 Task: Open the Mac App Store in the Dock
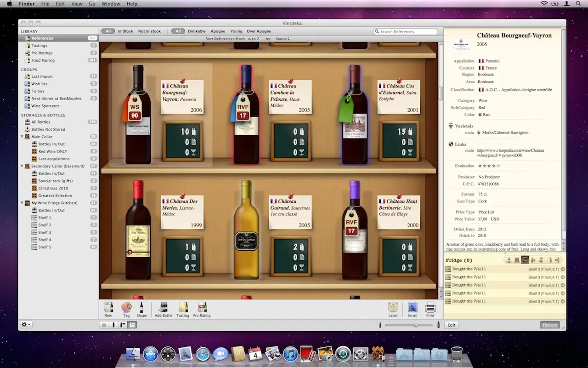(151, 354)
